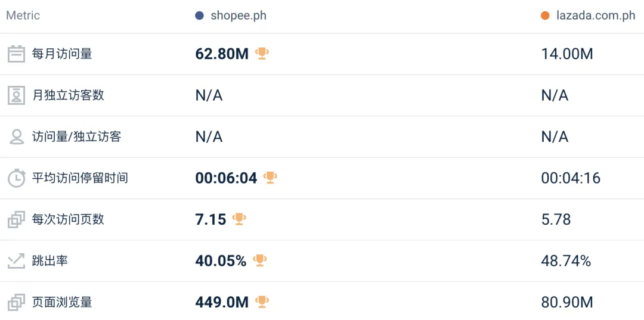Click the user silhouette icon beside 访问量/独立访客
This screenshot has width=644, height=320.
pos(16,136)
